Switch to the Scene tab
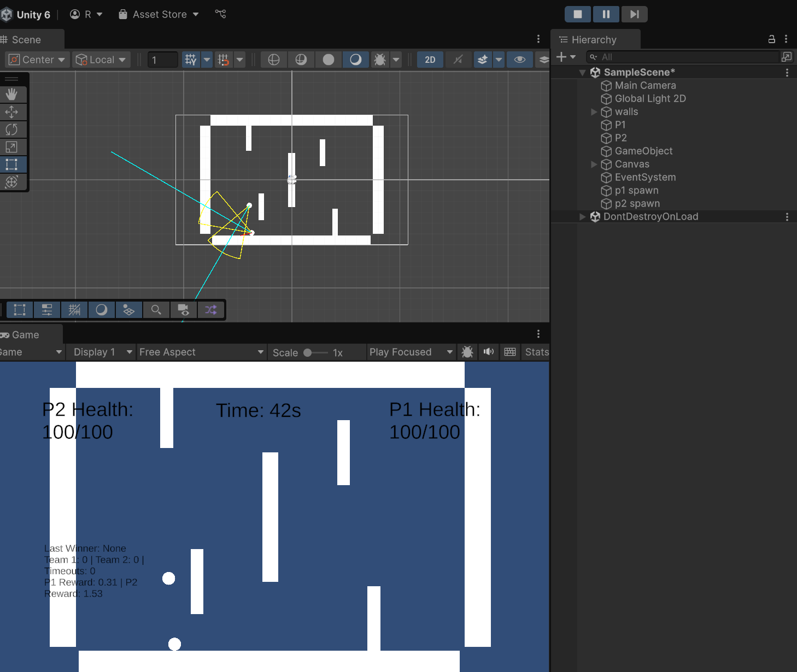 26,40
